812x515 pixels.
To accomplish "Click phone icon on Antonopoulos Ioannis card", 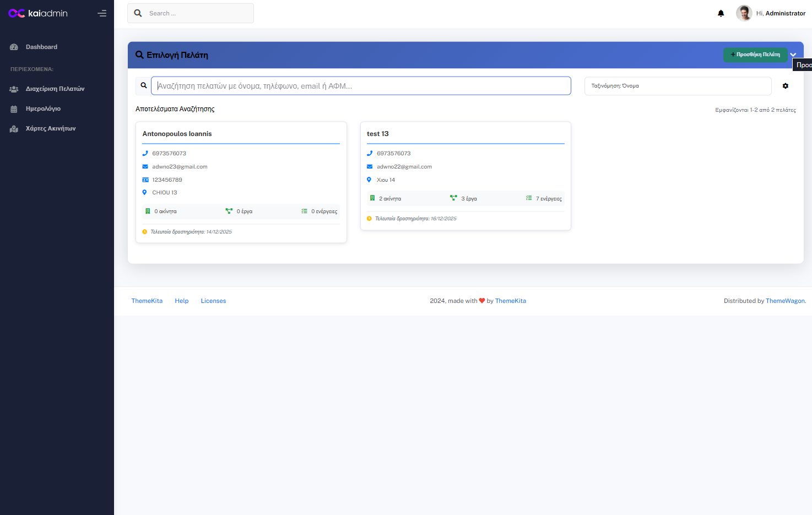I will 145,154.
